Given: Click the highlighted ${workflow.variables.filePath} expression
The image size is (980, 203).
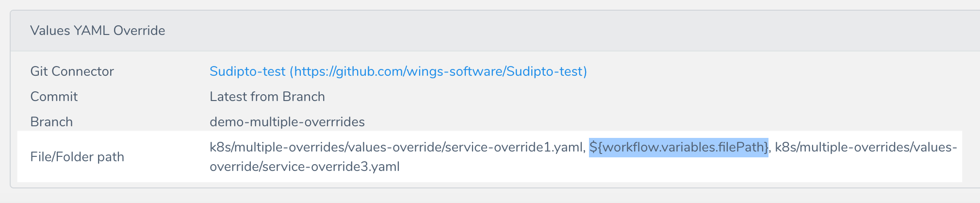Looking at the screenshot, I should pyautogui.click(x=679, y=147).
